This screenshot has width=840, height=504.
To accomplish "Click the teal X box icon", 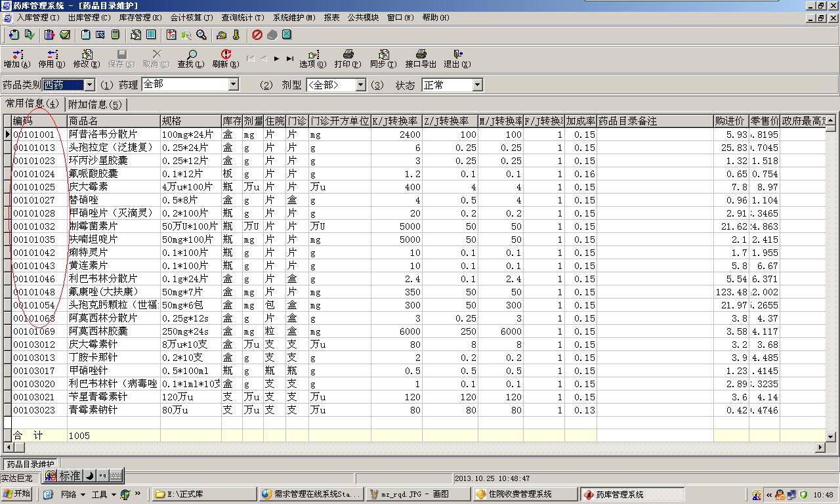I will (x=287, y=35).
